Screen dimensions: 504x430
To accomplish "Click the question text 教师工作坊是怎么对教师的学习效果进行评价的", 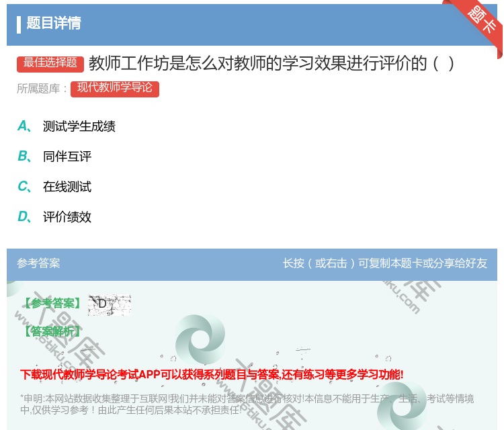I will pos(271,63).
